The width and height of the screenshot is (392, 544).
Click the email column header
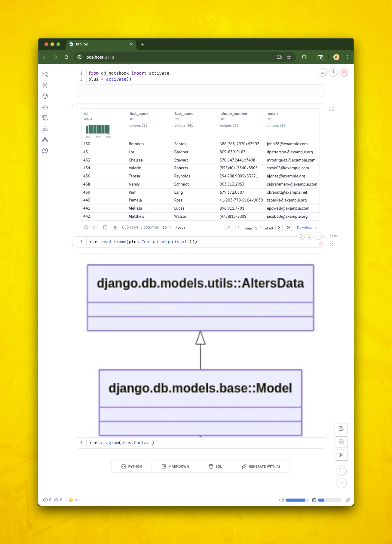[273, 113]
